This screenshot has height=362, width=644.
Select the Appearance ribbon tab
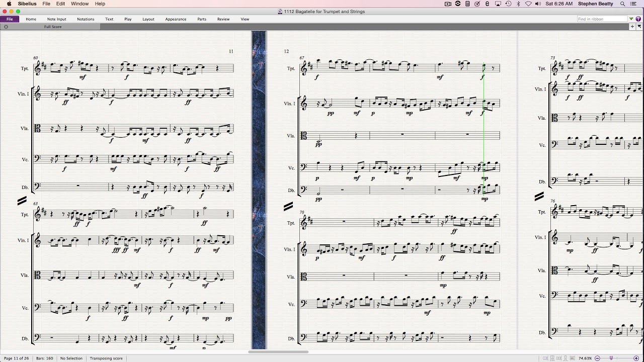tap(176, 19)
